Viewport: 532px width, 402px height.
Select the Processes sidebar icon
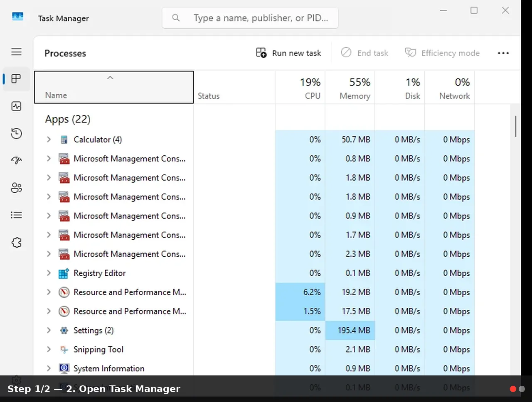16,79
